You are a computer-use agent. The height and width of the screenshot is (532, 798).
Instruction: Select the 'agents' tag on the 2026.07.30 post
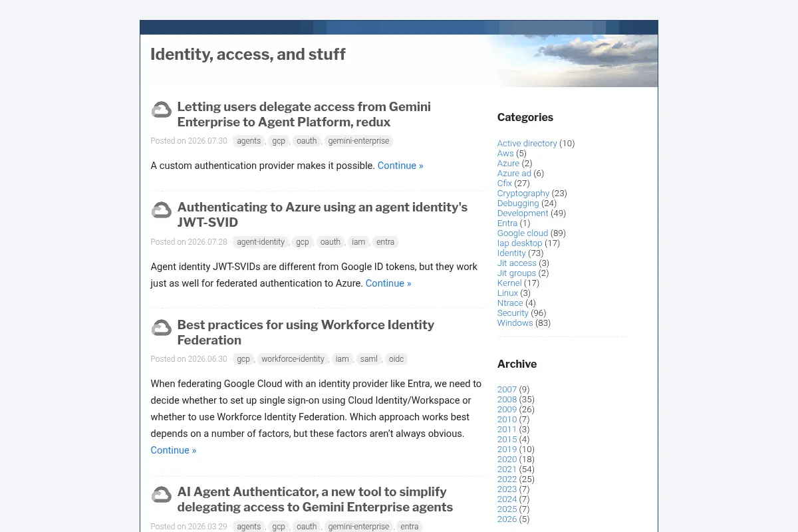[x=249, y=141]
